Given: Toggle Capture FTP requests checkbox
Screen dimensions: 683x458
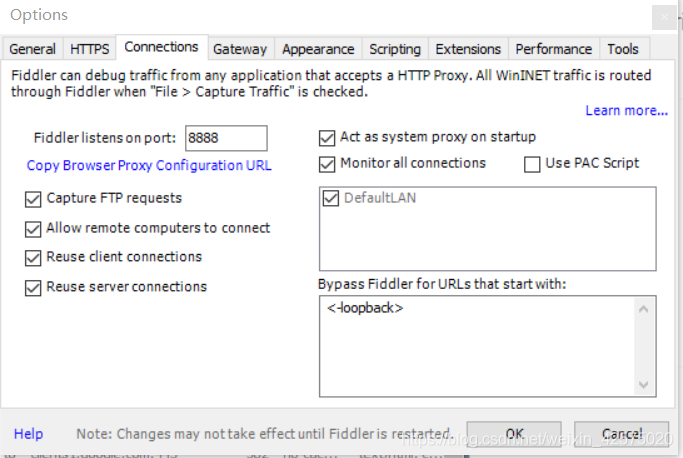Looking at the screenshot, I should (x=34, y=199).
